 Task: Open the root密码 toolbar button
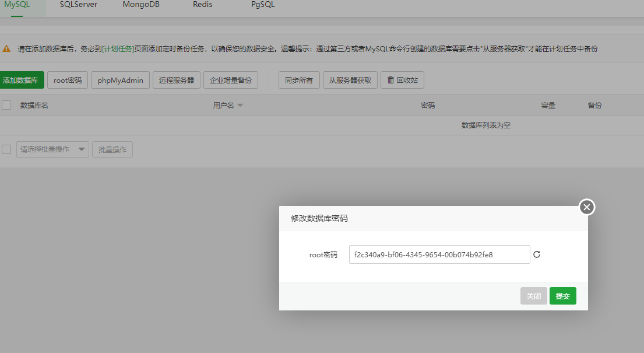(x=68, y=80)
